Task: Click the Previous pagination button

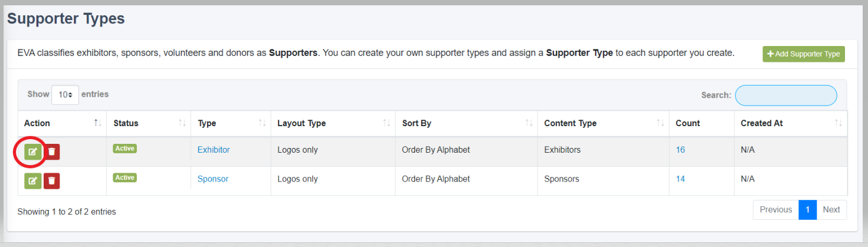Action: click(775, 210)
